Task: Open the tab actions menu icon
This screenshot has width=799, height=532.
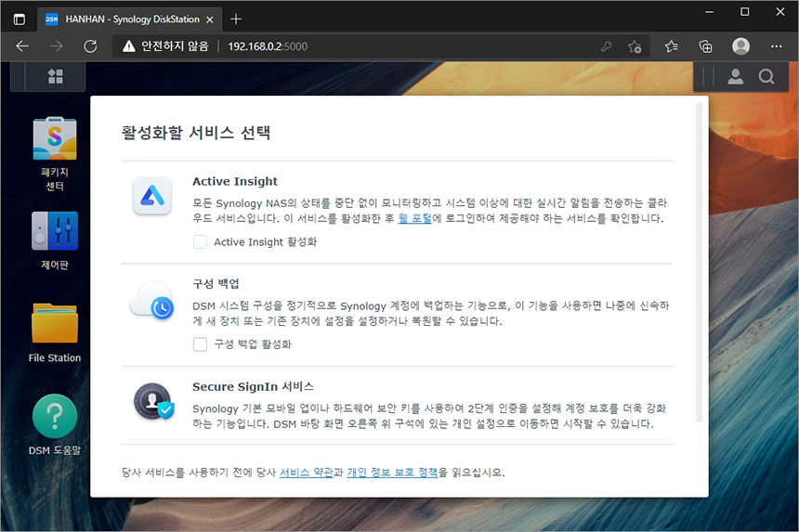Action: 19,19
